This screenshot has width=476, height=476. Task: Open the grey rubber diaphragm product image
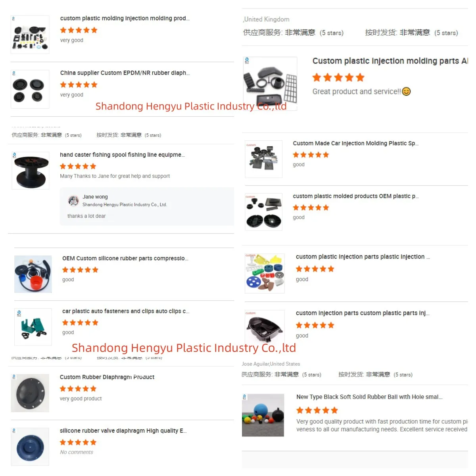point(30,393)
